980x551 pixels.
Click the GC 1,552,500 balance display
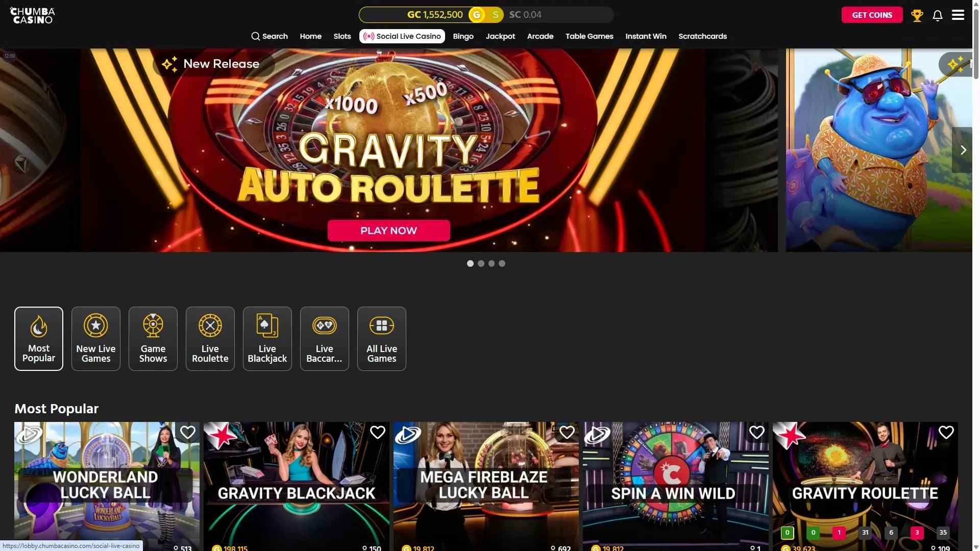(435, 15)
